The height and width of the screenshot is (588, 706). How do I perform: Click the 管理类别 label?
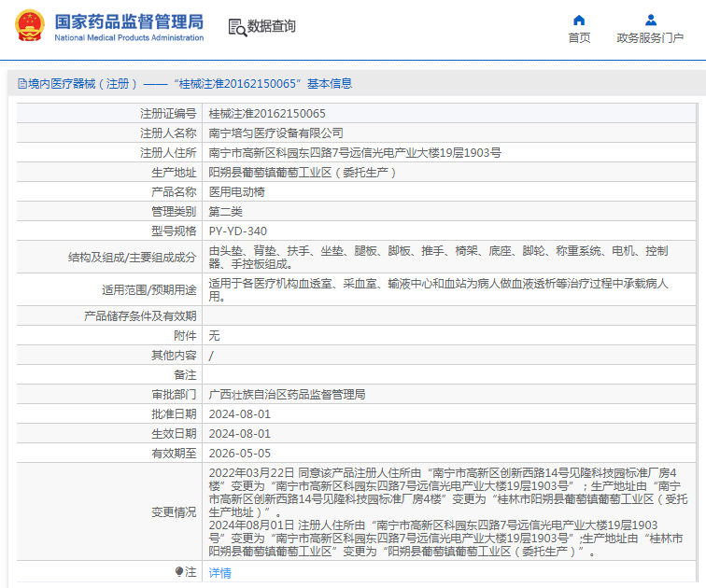[x=174, y=212]
